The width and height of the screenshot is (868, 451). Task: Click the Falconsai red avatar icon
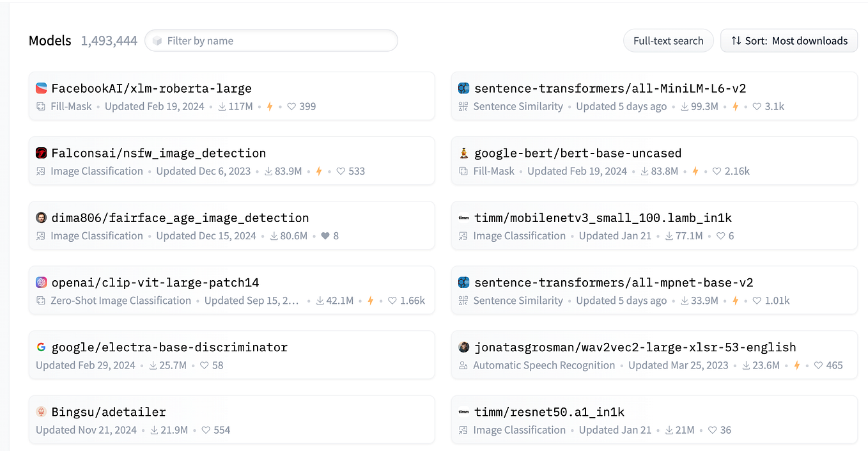(x=42, y=153)
